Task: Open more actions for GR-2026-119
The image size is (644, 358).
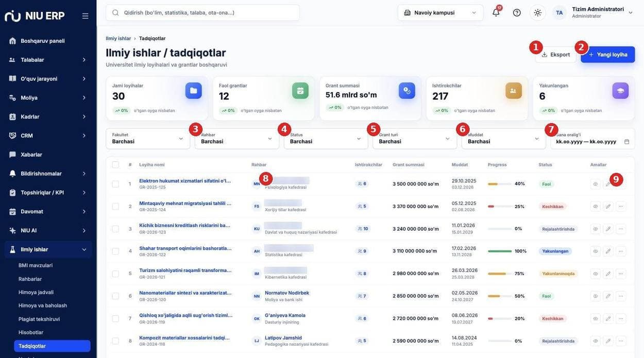Action: click(x=621, y=319)
